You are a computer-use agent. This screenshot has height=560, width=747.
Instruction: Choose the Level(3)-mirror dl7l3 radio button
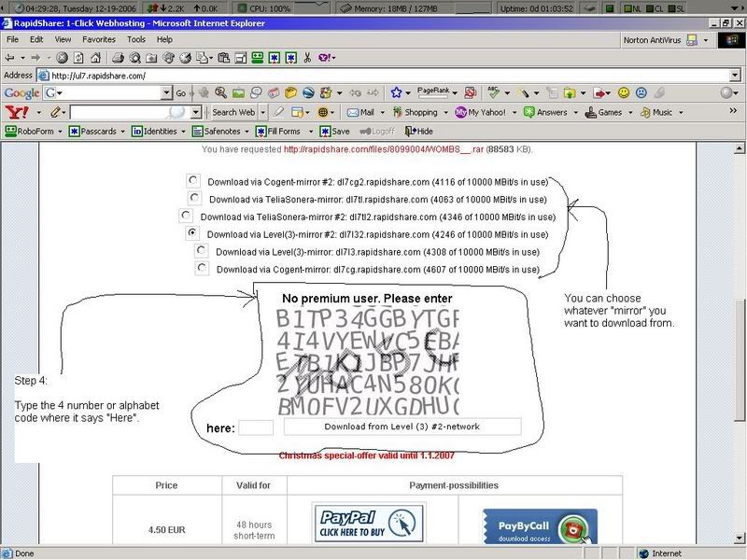pos(201,251)
